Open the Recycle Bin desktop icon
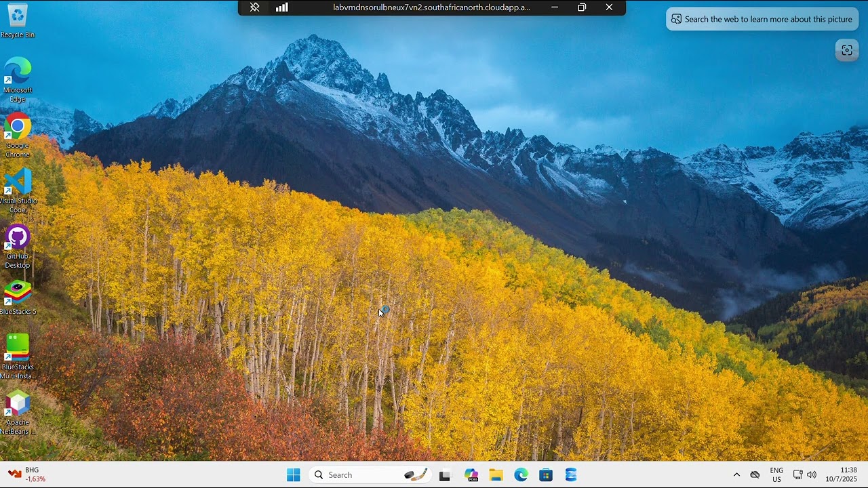 click(x=18, y=20)
